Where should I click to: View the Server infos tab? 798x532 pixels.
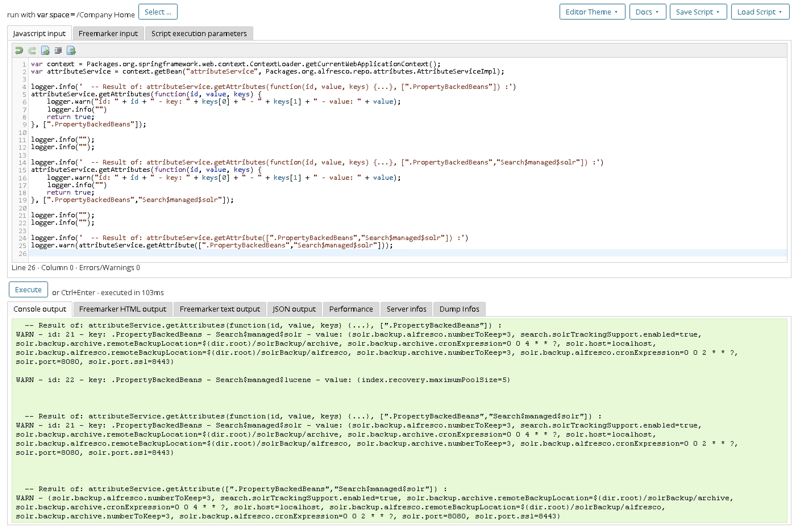point(406,309)
